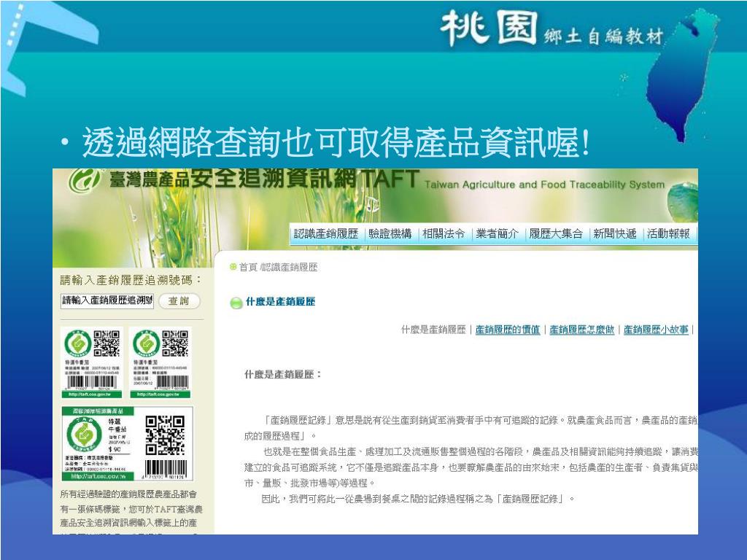Go to the 履歷大集合 menu item

(x=556, y=234)
